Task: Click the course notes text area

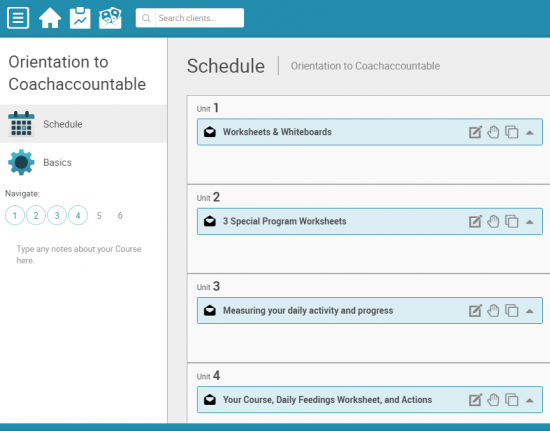Action: tap(79, 255)
